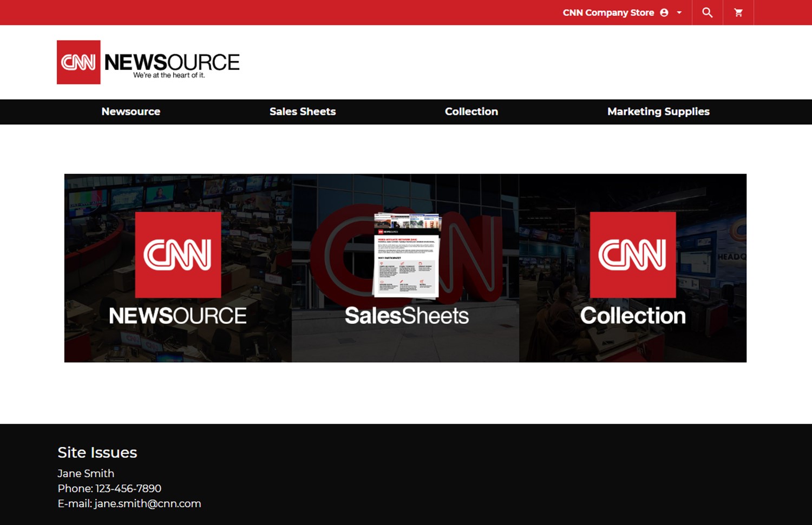Screen dimensions: 812x525
Task: Click the phone number 123-456-7890
Action: (128, 488)
